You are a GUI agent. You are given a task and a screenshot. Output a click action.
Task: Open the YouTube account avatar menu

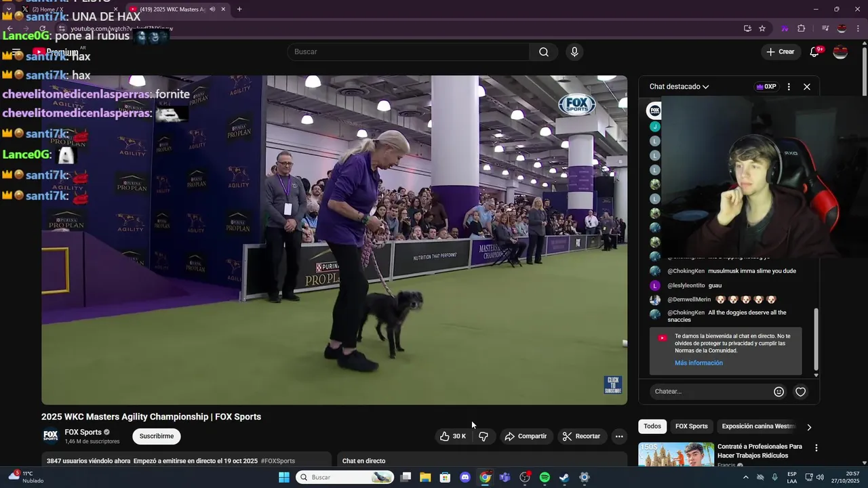840,52
